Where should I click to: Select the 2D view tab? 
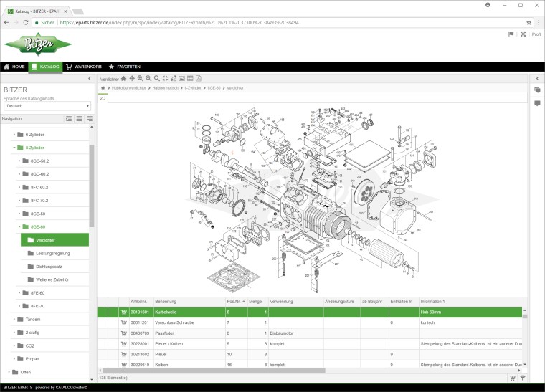(103, 98)
